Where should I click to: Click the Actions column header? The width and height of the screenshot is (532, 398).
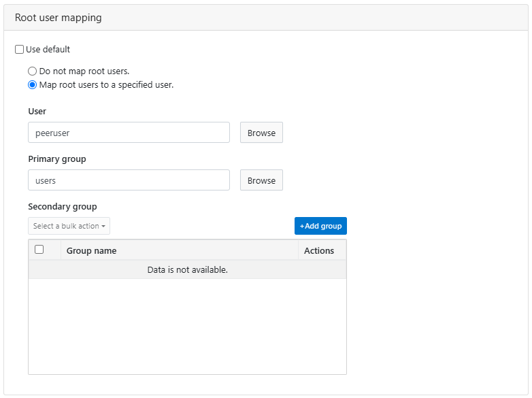point(318,250)
